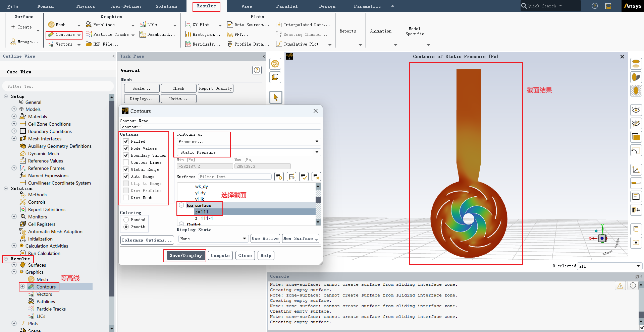Toggle the Node Values checkbox
This screenshot has width=644, height=332.
pyautogui.click(x=126, y=148)
